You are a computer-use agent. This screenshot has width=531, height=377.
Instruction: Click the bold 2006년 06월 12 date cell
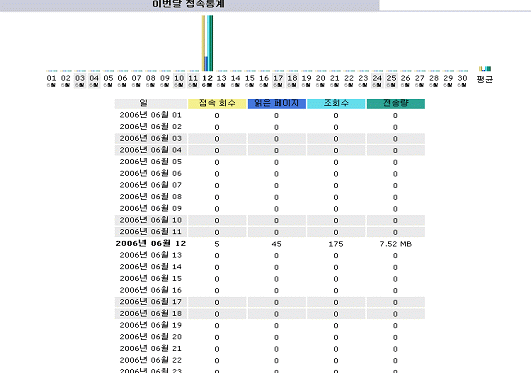tap(151, 244)
